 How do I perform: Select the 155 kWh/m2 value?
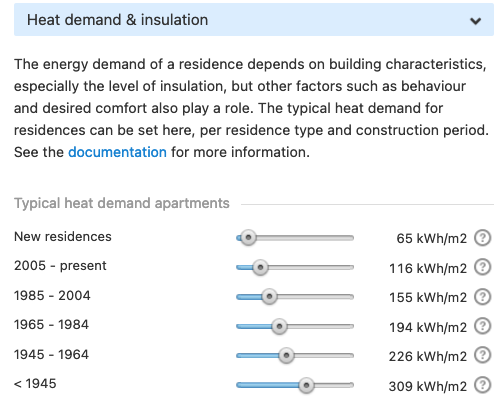428,297
